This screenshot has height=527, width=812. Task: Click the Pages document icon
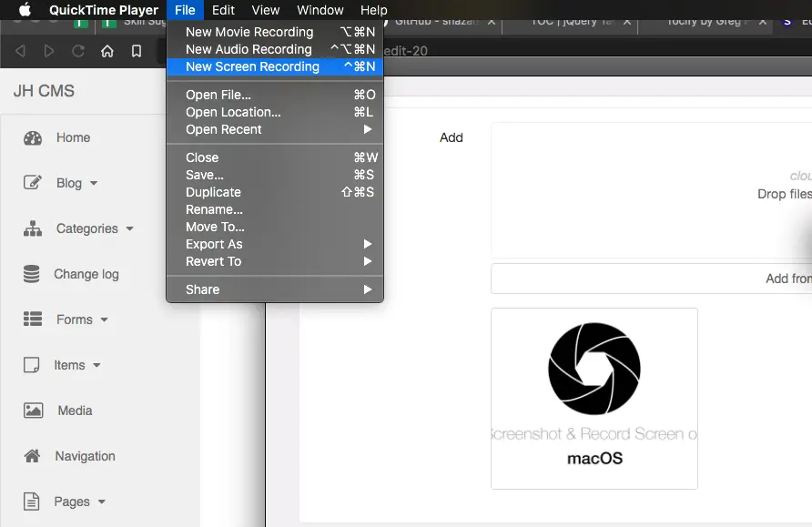click(x=31, y=502)
